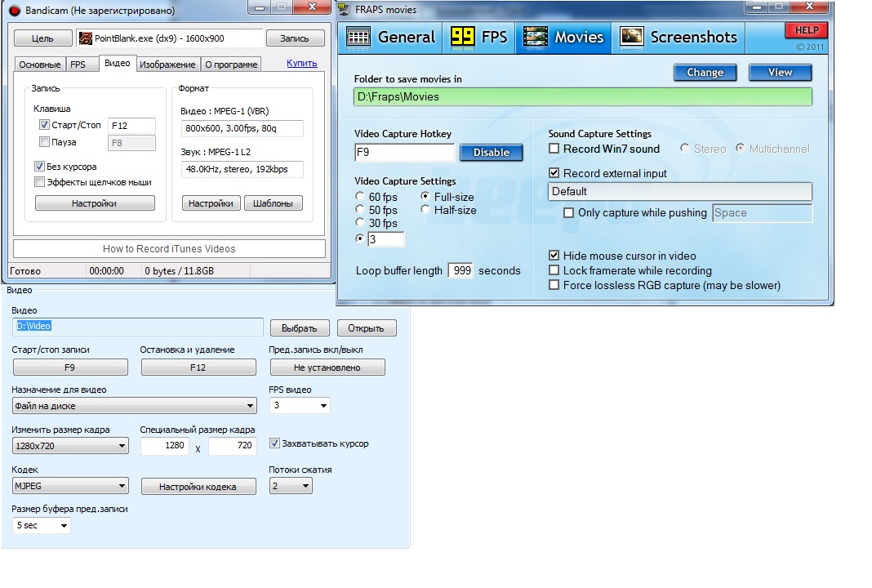
Task: Open the Основные tab in Bandicam
Action: tap(39, 65)
